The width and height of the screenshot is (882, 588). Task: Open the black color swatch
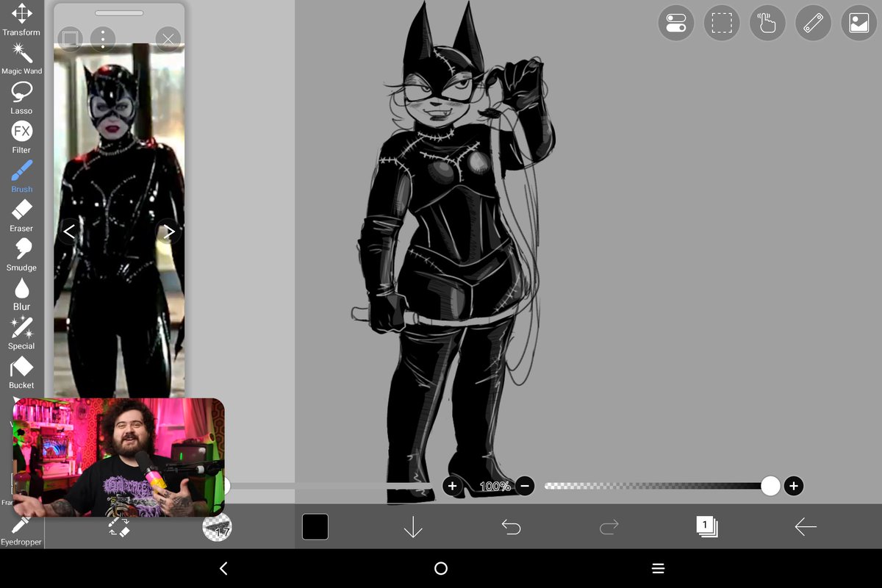tap(315, 526)
